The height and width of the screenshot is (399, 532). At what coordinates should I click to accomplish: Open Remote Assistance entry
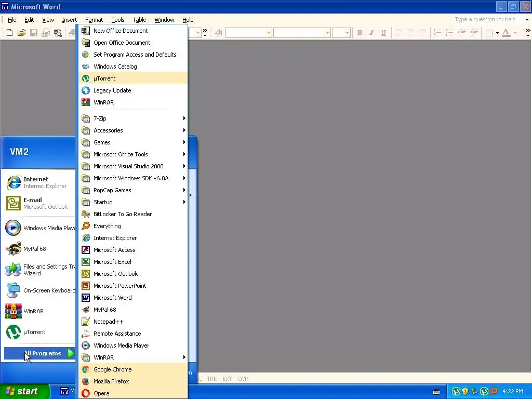pyautogui.click(x=133, y=334)
